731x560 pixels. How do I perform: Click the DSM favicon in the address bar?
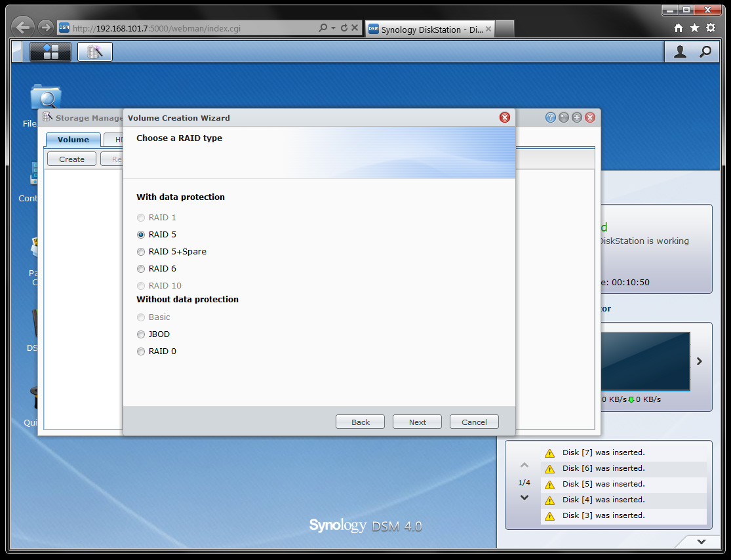(x=64, y=28)
